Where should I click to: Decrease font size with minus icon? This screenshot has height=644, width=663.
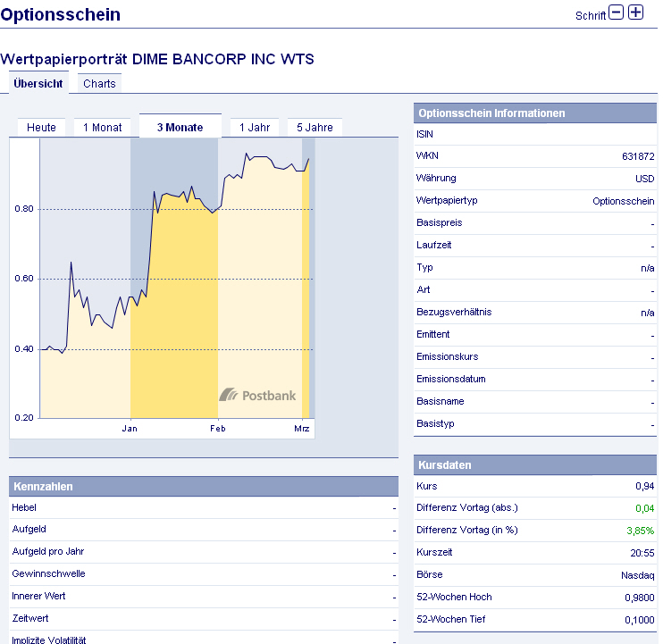pyautogui.click(x=616, y=13)
